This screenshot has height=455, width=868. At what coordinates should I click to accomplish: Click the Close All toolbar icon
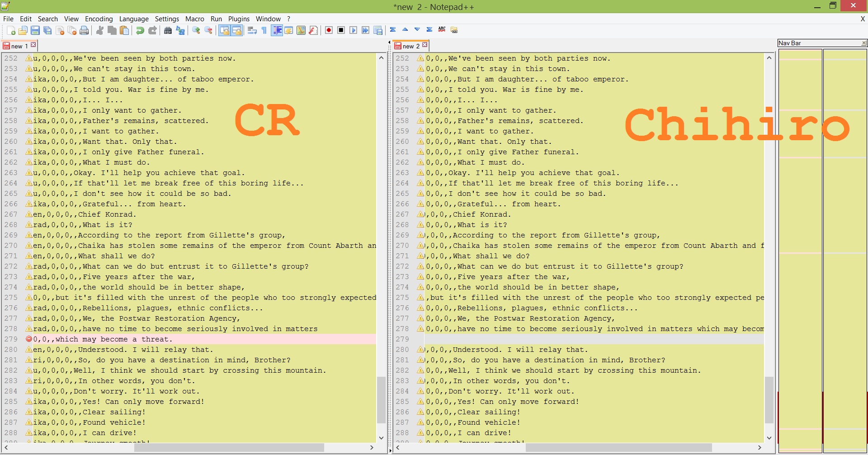(72, 30)
